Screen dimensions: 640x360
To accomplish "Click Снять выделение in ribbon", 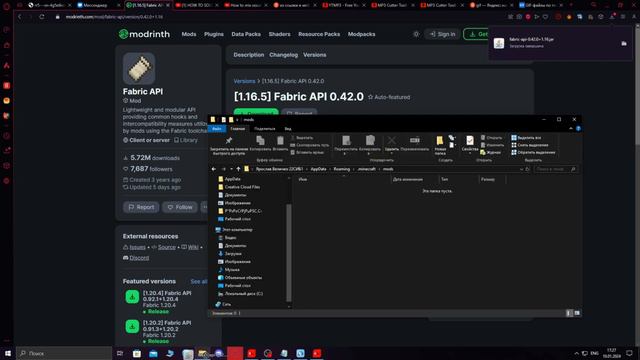I will click(530, 145).
